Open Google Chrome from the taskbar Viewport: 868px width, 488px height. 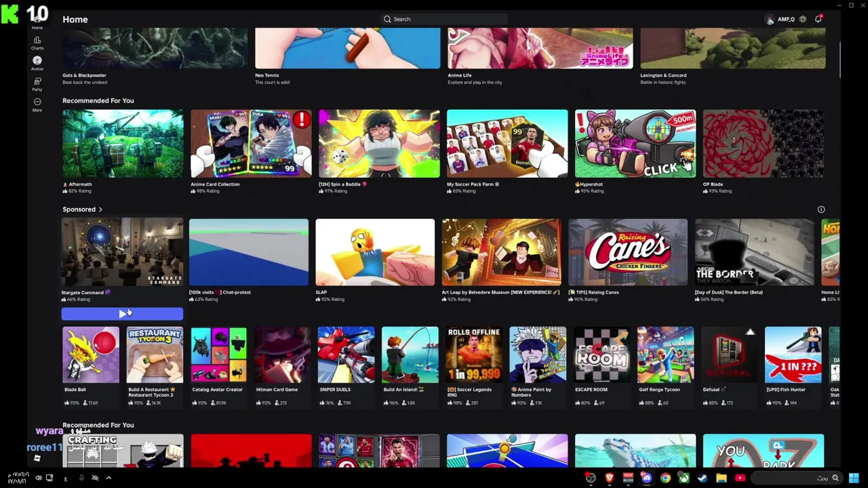tap(665, 478)
